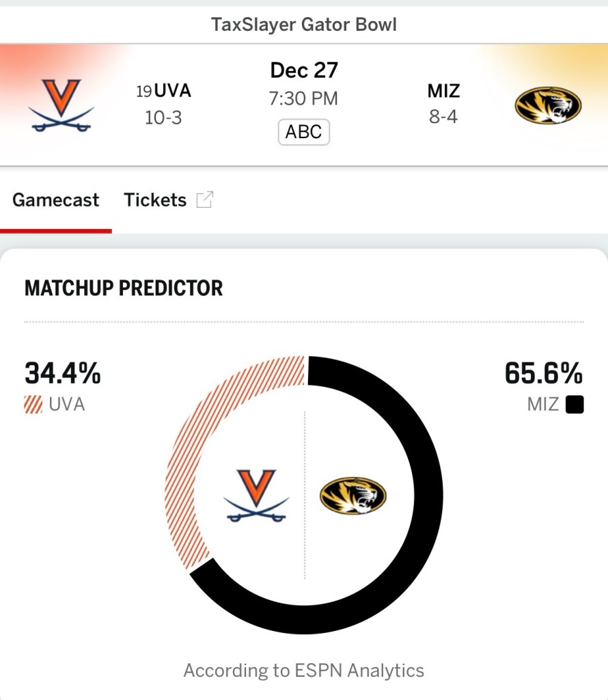Click the Virginia logo in the header
Image resolution: width=608 pixels, height=700 pixels.
click(x=61, y=105)
